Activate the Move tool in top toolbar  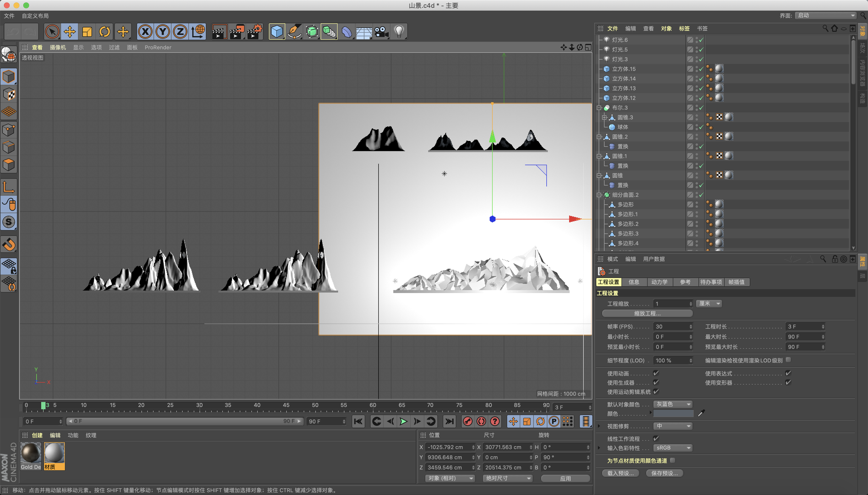click(69, 32)
